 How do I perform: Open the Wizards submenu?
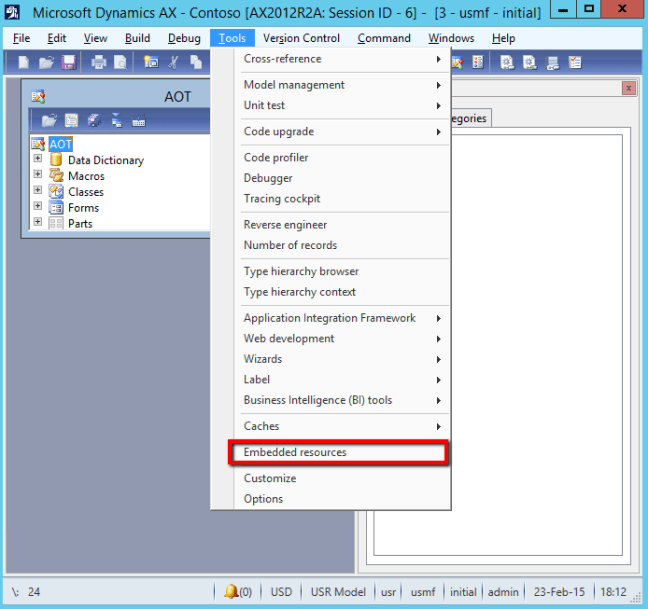pyautogui.click(x=342, y=359)
